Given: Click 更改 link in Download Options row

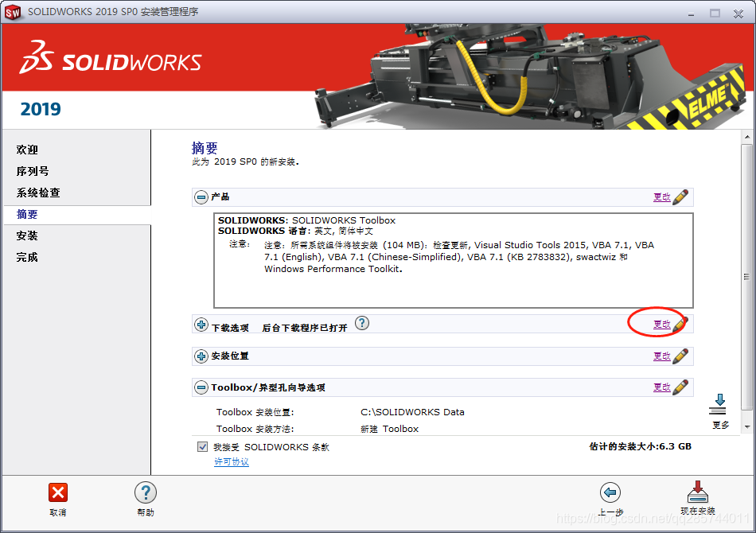Looking at the screenshot, I should (x=662, y=325).
